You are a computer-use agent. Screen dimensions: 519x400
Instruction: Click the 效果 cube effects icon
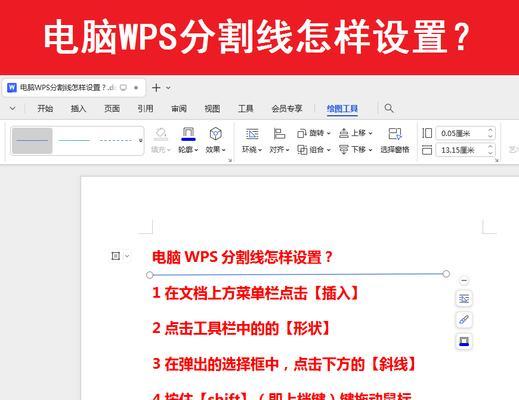[216, 134]
